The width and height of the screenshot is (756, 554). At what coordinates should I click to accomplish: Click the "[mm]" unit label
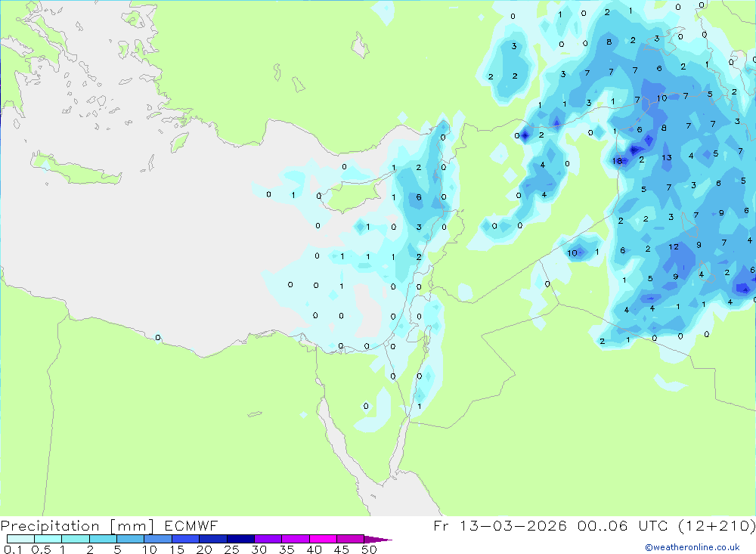point(132,526)
